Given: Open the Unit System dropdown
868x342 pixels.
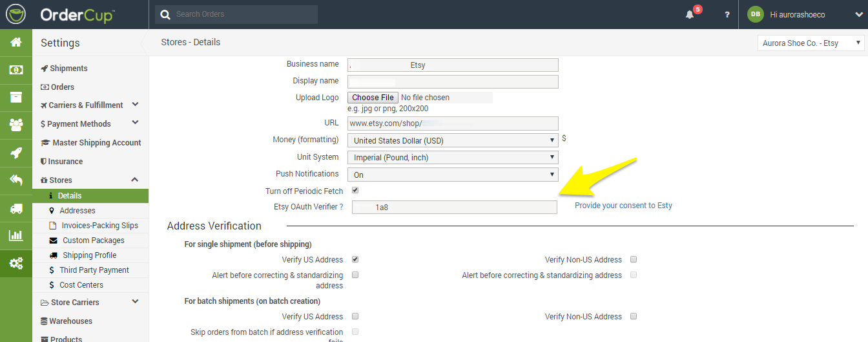Looking at the screenshot, I should tap(453, 157).
